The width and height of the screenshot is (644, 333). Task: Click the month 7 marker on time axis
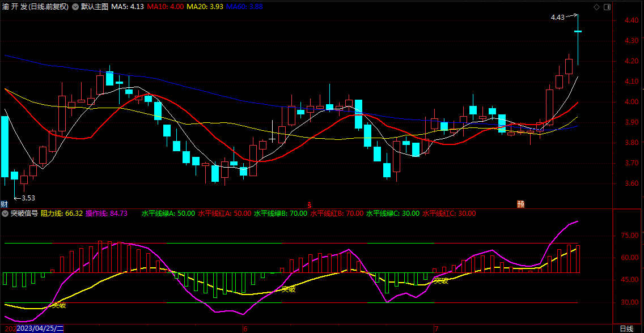pos(436,328)
